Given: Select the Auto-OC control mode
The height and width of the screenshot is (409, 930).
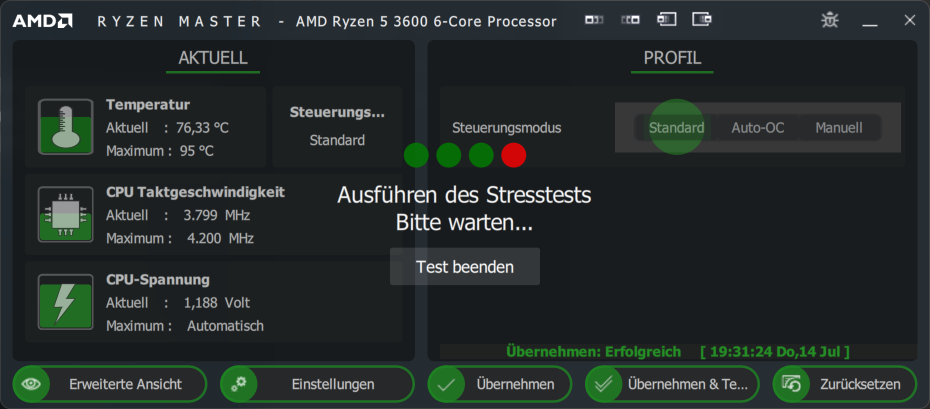Looking at the screenshot, I should (x=757, y=127).
